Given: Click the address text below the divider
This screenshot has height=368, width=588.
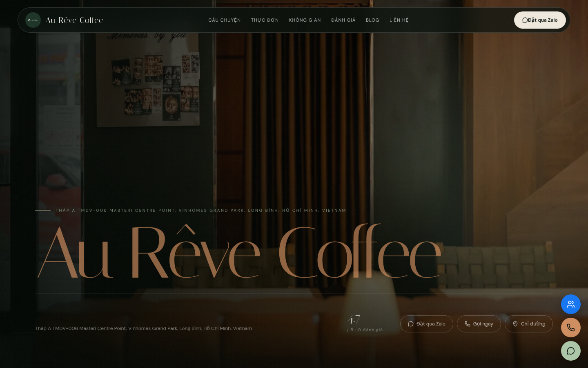Looking at the screenshot, I should 143,328.
